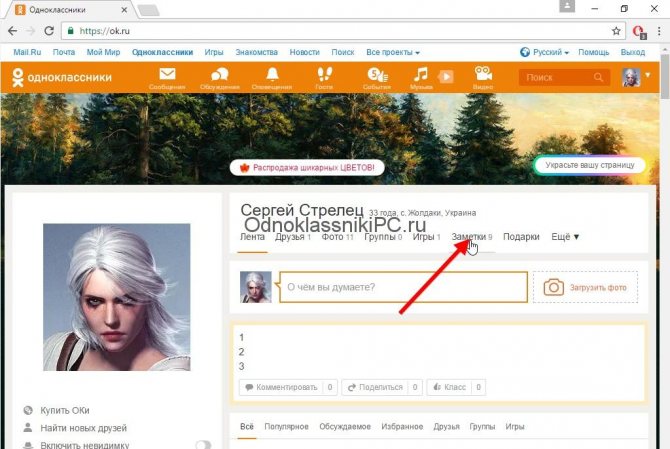Open the Мой Мир link
This screenshot has width=670, height=449.
(103, 52)
